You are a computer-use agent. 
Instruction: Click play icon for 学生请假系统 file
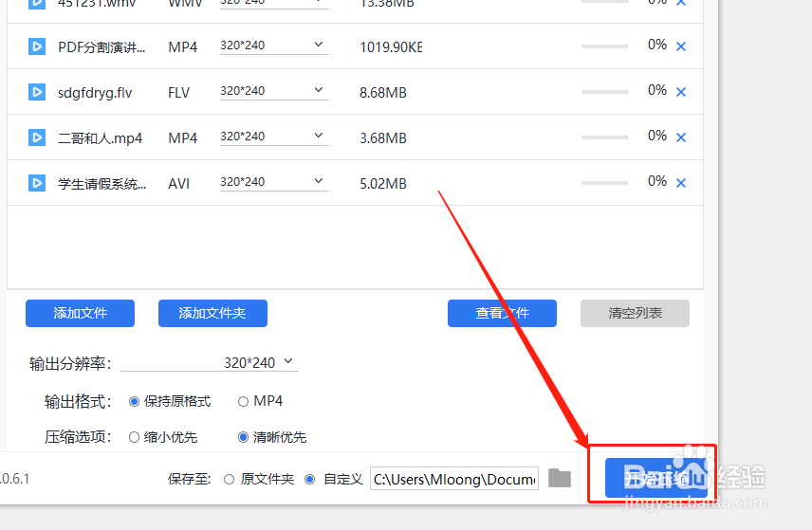coord(37,183)
